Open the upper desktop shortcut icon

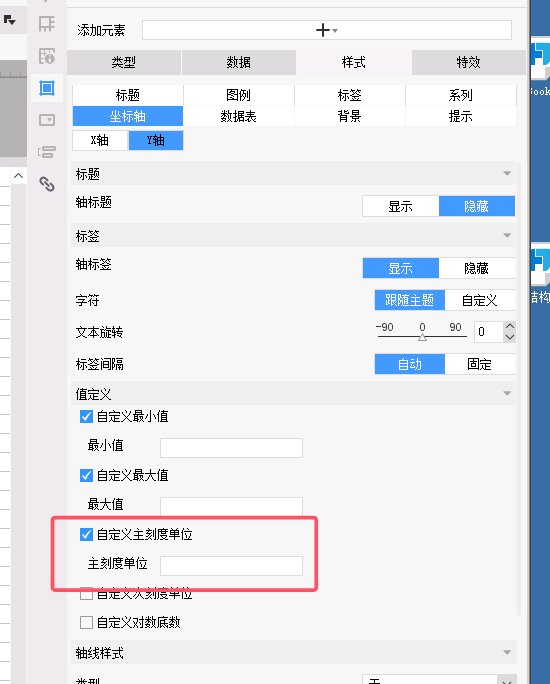tap(540, 61)
